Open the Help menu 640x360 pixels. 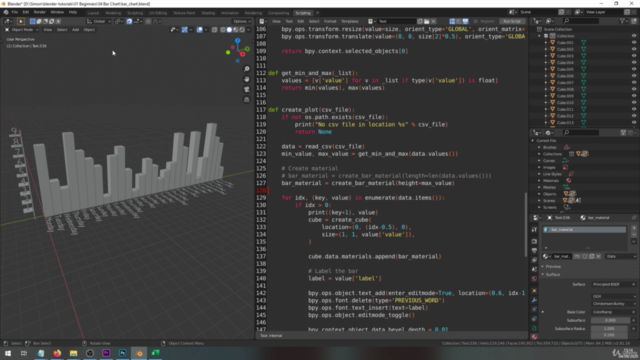73,12
